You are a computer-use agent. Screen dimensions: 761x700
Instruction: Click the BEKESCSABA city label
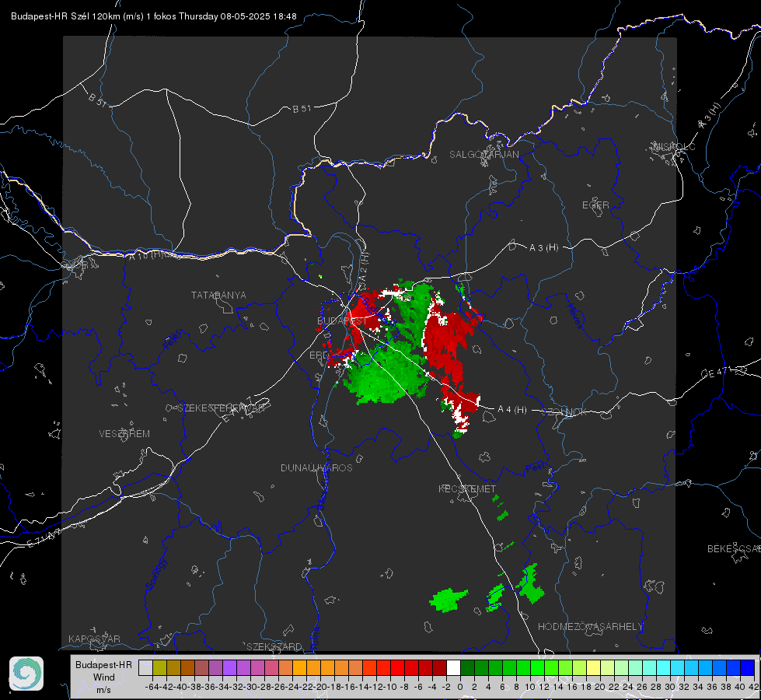pyautogui.click(x=734, y=548)
